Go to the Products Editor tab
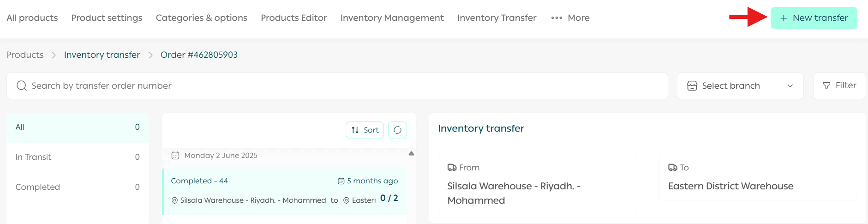 point(293,18)
